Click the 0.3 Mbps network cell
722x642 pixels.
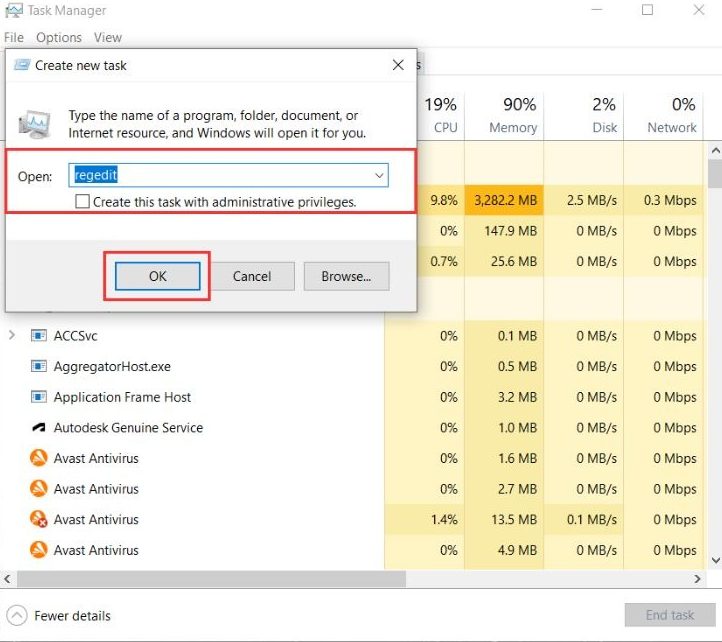(x=663, y=200)
